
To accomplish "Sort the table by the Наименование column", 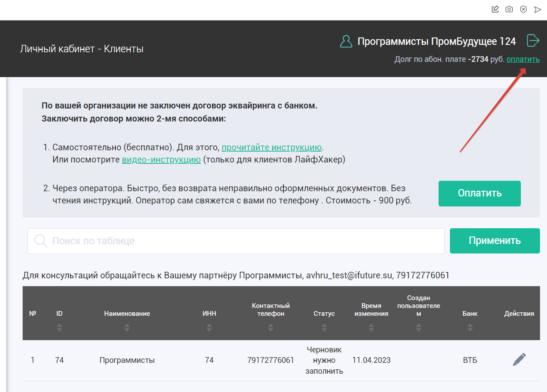I will coord(127,328).
